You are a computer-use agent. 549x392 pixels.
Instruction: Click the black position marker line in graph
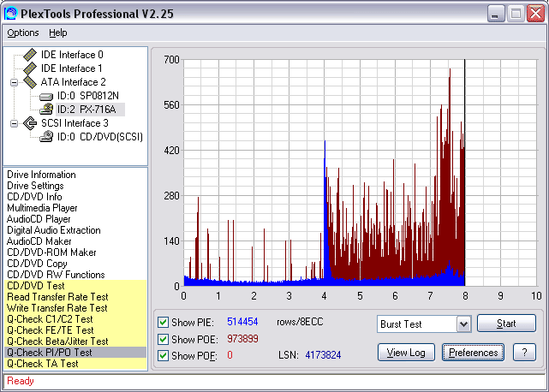[x=464, y=173]
